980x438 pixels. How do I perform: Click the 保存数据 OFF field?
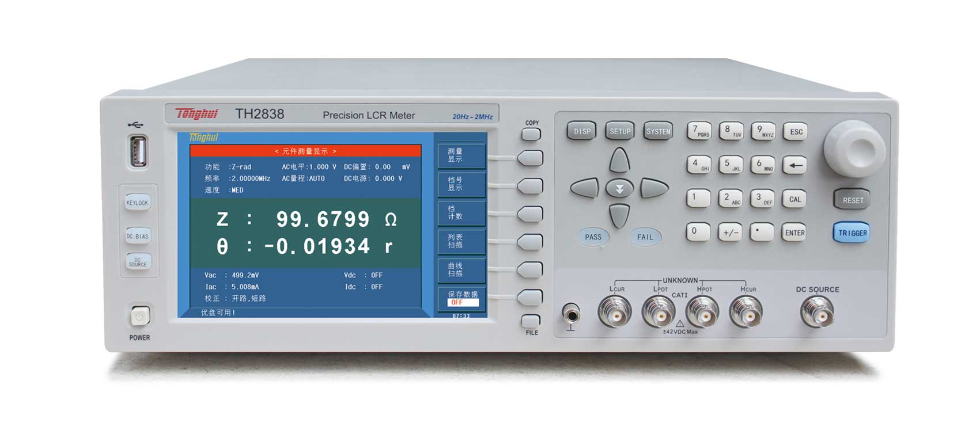tap(463, 302)
